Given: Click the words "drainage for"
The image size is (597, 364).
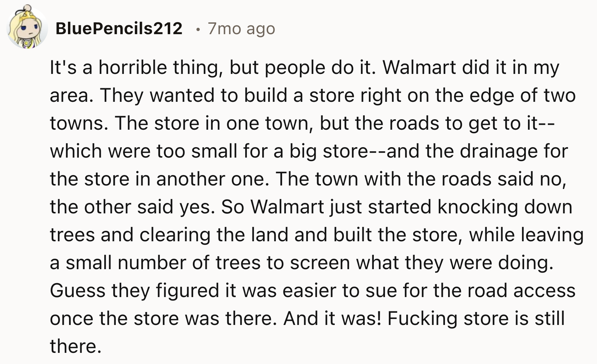Looking at the screenshot, I should [514, 151].
